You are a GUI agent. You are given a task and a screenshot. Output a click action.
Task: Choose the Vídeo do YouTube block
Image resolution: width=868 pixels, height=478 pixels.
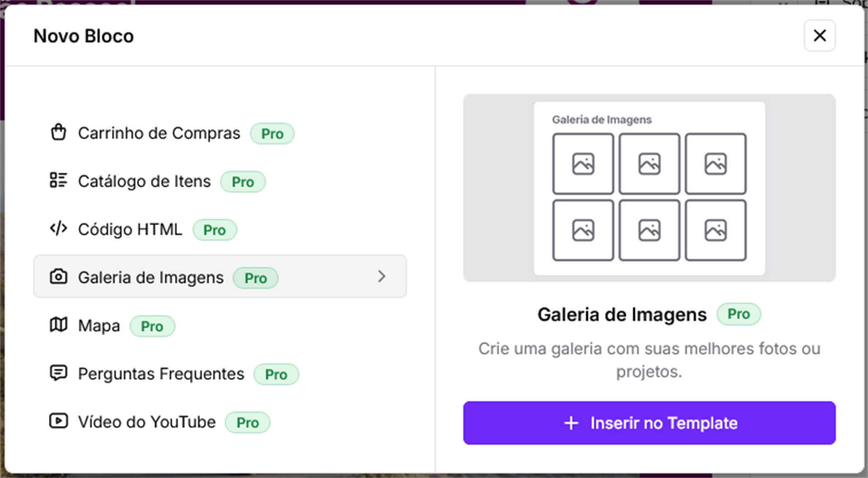click(147, 422)
